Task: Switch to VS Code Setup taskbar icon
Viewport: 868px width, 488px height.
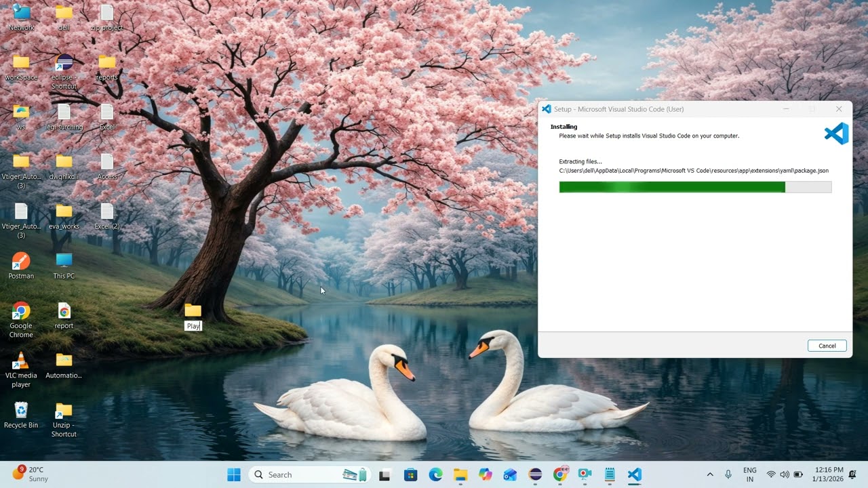Action: (635, 474)
